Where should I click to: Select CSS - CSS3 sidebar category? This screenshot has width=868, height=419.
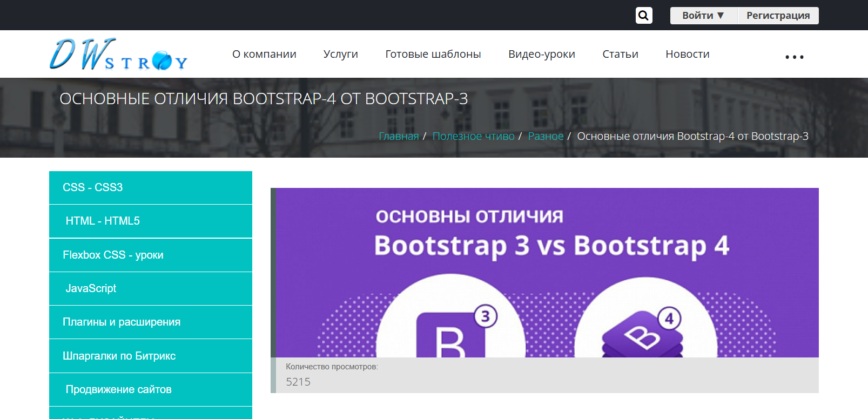[151, 187]
